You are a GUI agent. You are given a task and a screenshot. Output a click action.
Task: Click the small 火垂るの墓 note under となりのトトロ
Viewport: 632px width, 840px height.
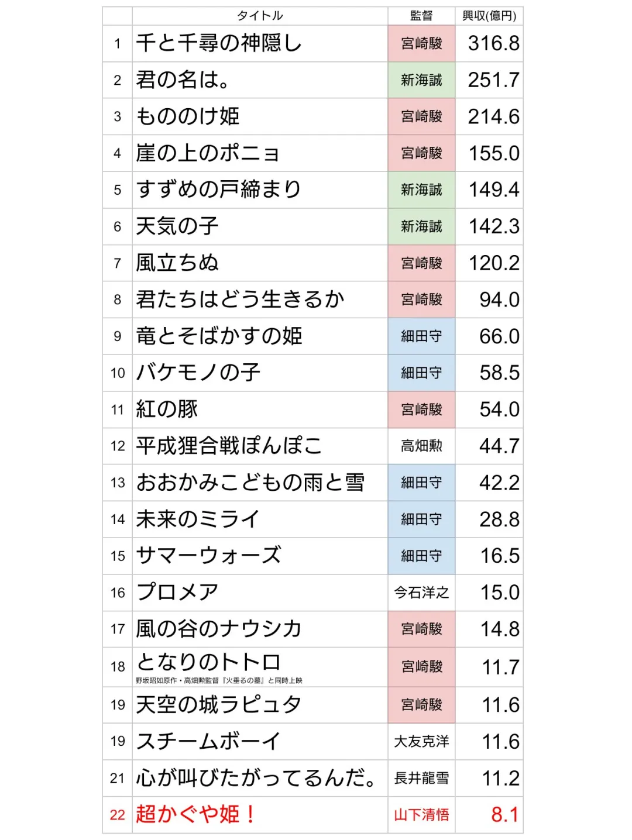click(x=219, y=680)
